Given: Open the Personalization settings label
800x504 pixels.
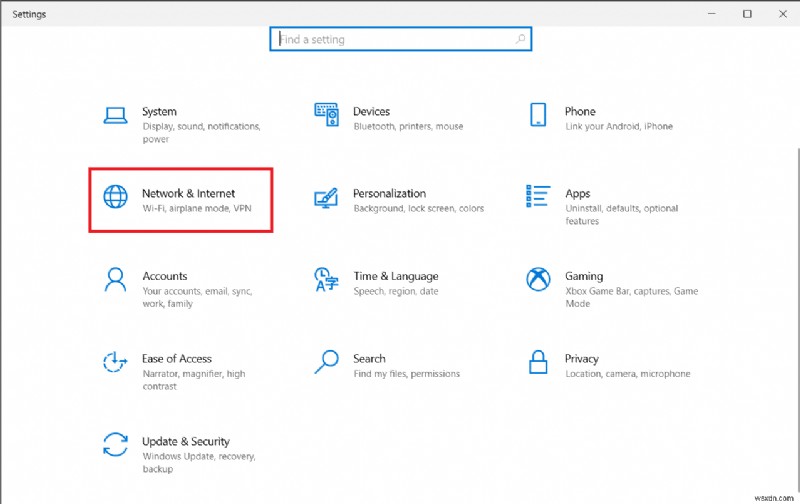Looking at the screenshot, I should (x=389, y=193).
